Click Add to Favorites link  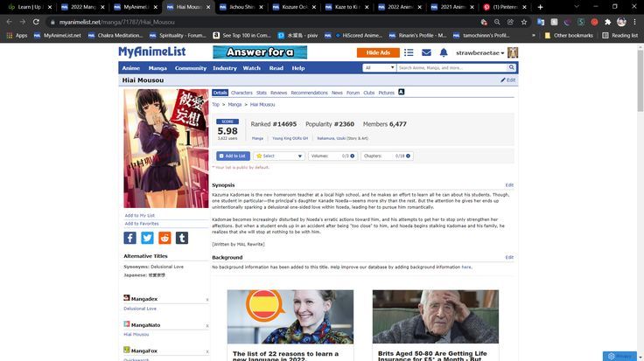142,224
